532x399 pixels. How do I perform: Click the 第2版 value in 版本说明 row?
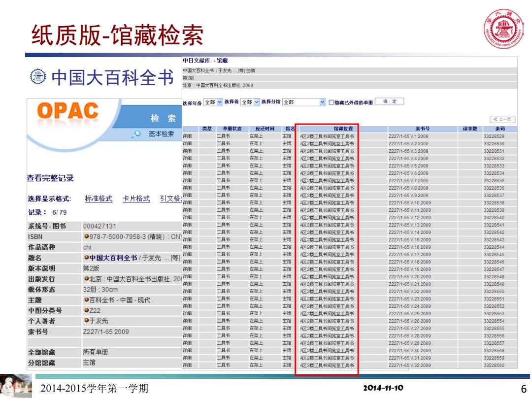pos(91,268)
